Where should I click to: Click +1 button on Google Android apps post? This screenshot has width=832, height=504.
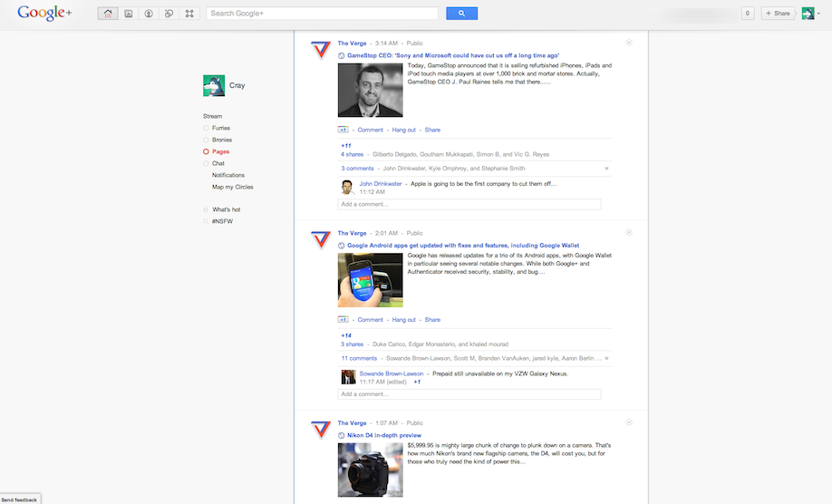(343, 319)
